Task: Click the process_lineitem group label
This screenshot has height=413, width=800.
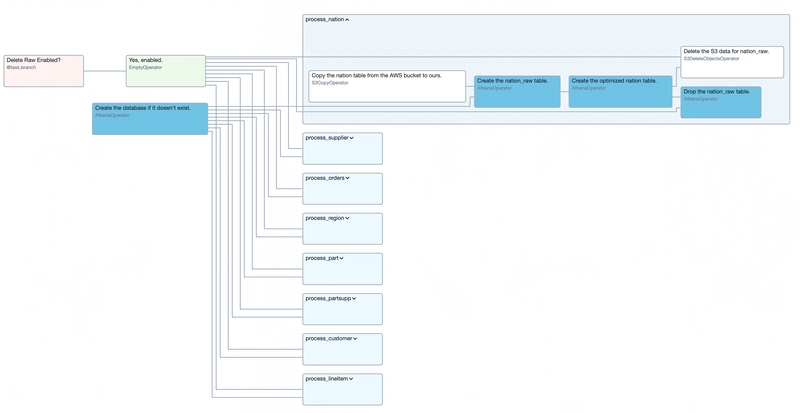Action: pyautogui.click(x=327, y=379)
